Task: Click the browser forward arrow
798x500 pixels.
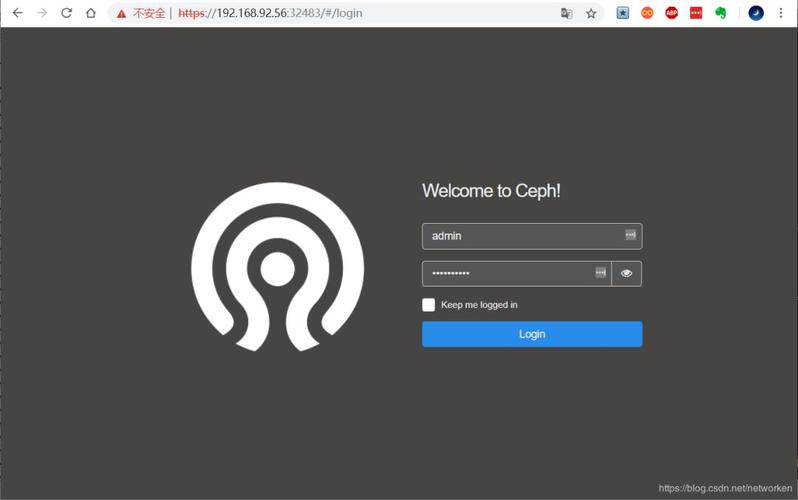Action: 42,13
